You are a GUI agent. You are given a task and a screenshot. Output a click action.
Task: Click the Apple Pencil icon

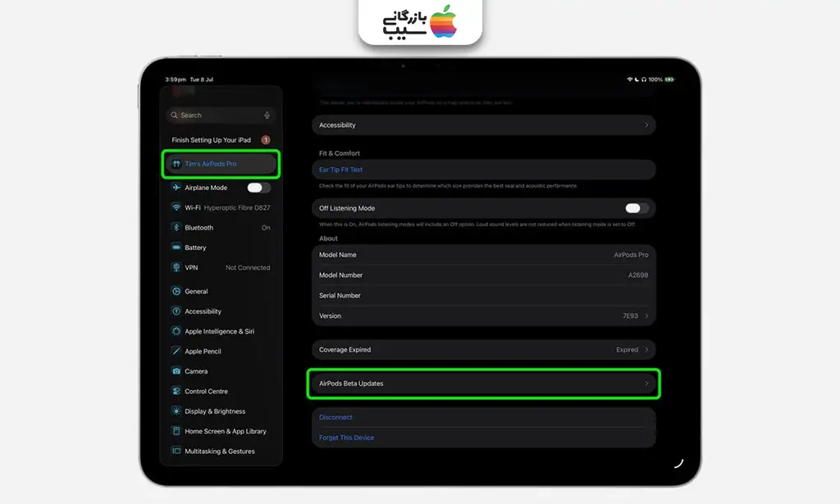[176, 351]
